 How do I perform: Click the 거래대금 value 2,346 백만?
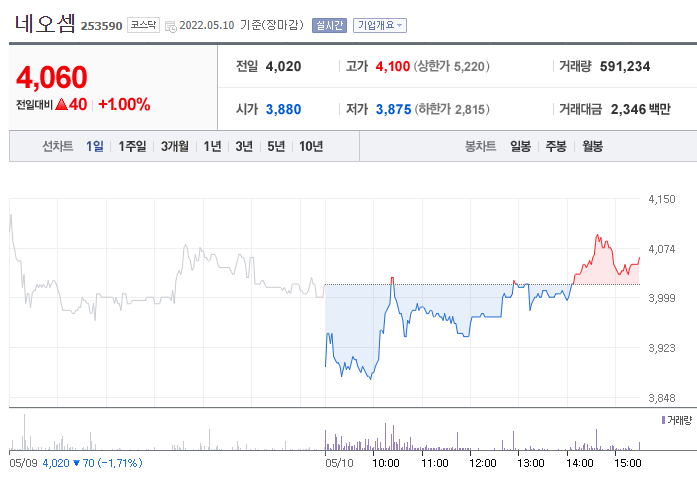tap(640, 109)
